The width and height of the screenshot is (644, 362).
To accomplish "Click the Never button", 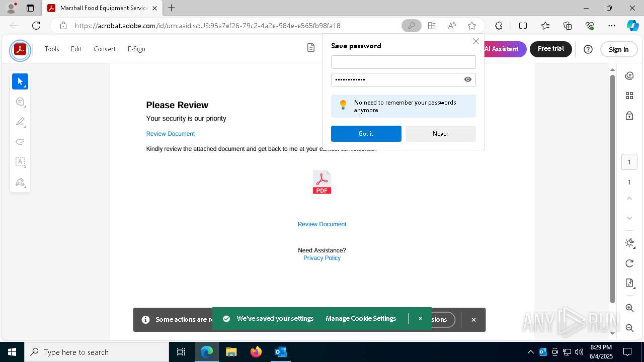I will (x=440, y=134).
